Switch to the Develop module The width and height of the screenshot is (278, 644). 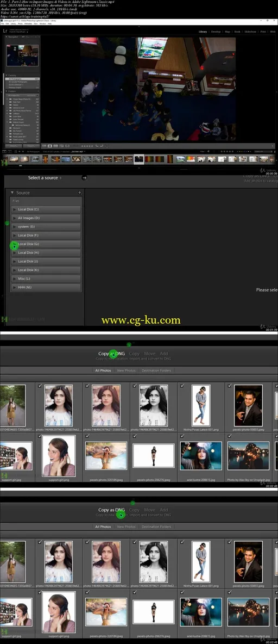coord(216,32)
